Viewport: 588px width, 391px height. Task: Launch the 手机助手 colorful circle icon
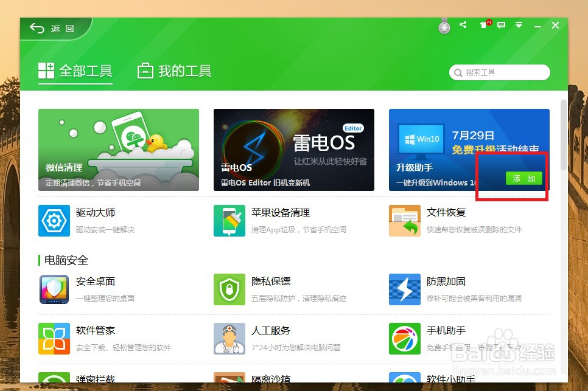405,339
